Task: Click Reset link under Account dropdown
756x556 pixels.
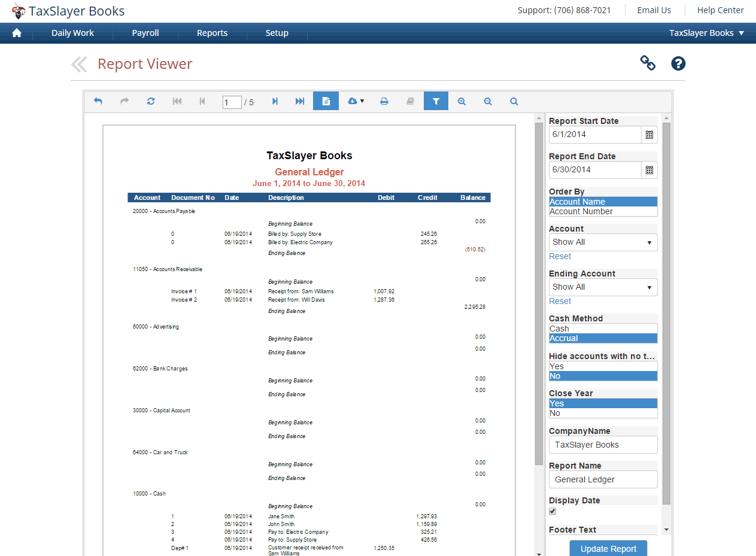Action: tap(560, 256)
